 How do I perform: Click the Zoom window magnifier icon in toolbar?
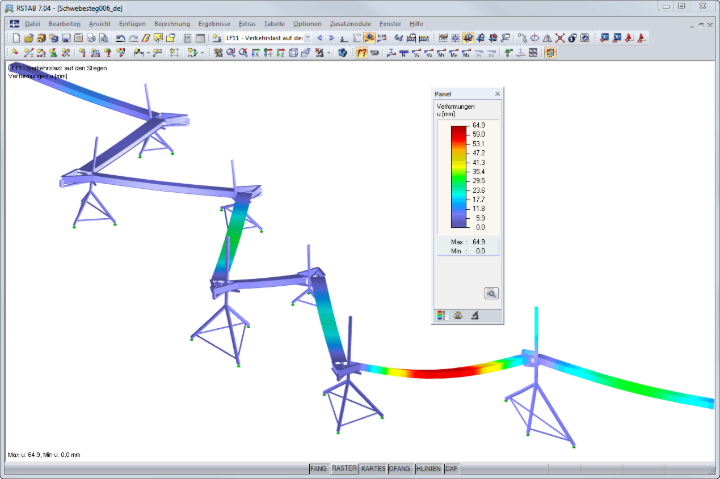[231, 53]
